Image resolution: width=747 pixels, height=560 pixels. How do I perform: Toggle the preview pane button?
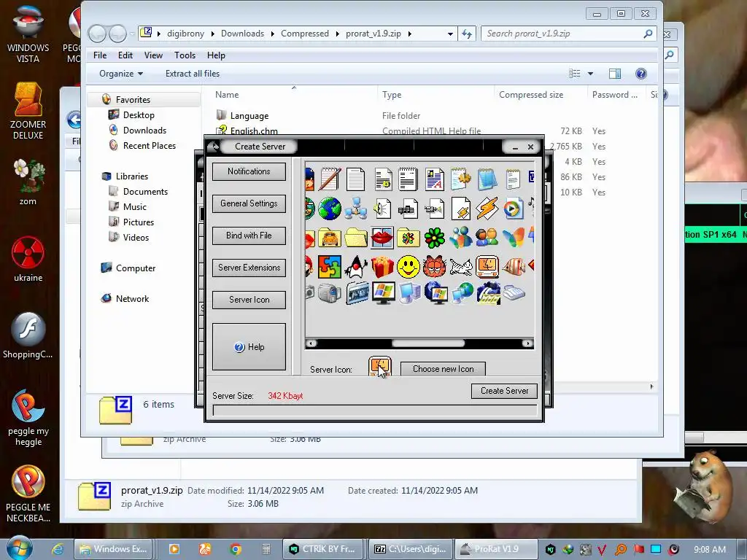(614, 74)
